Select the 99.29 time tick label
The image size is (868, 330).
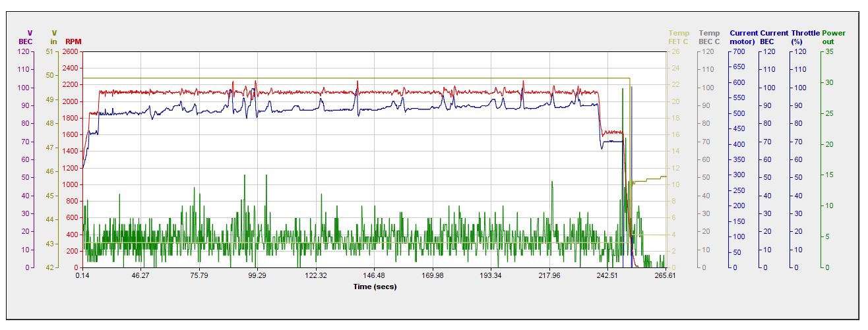(x=257, y=275)
